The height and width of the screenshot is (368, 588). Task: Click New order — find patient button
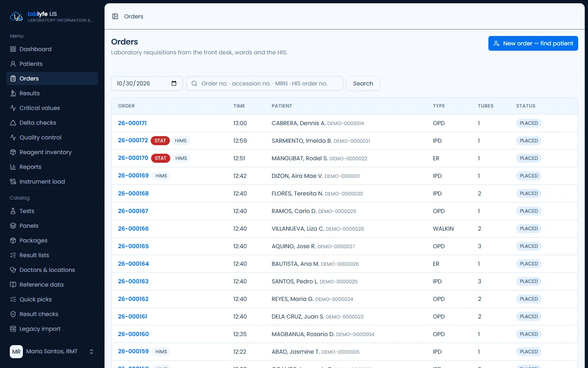pyautogui.click(x=533, y=43)
